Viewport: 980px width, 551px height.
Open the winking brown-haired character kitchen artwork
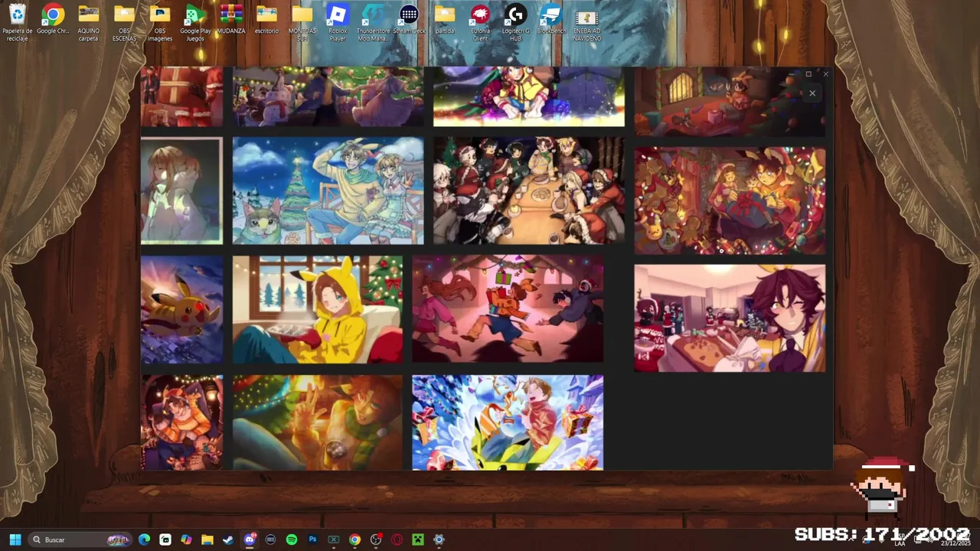(x=730, y=318)
